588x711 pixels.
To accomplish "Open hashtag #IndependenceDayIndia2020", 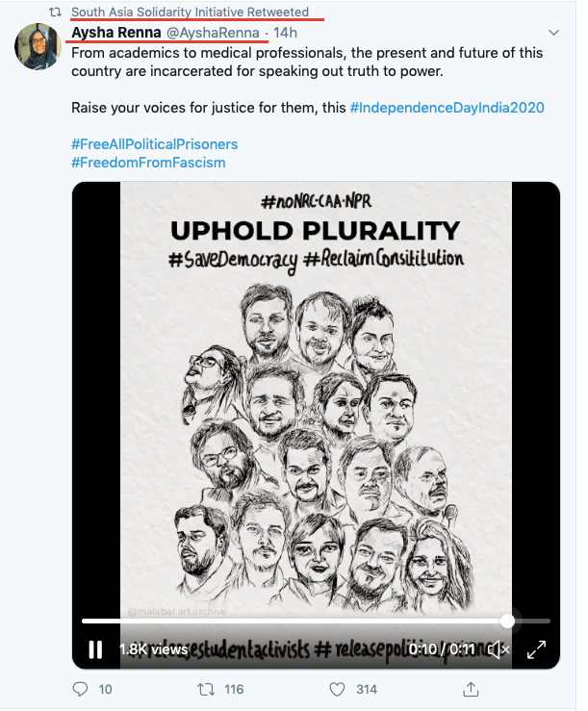I will (x=447, y=107).
